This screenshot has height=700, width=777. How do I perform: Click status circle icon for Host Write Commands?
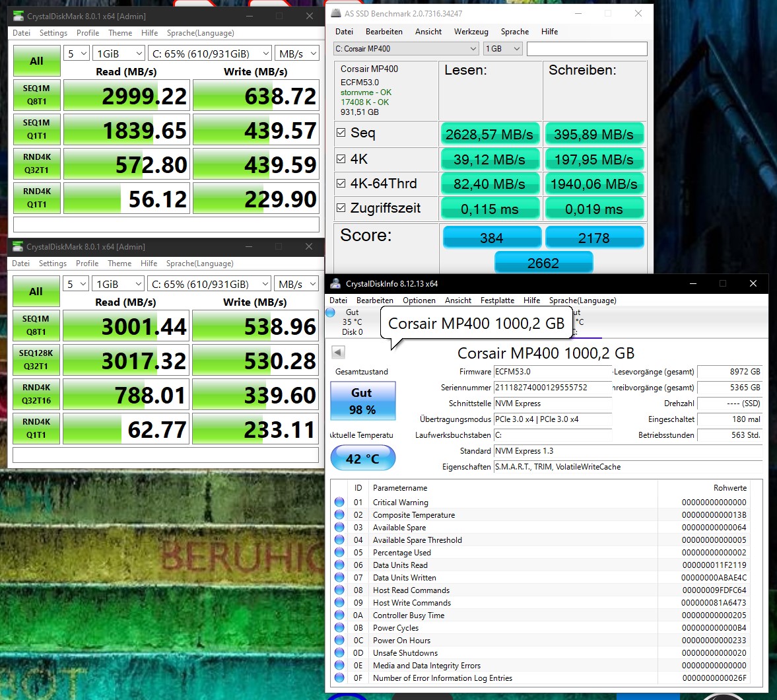(339, 602)
